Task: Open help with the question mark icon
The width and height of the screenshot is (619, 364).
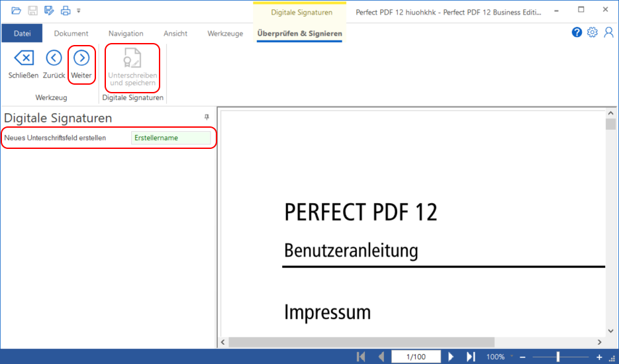Action: pyautogui.click(x=577, y=32)
